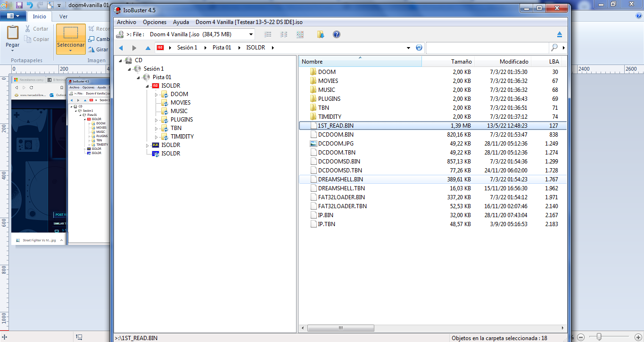Collapse the Sesión 1 tree node
Image resolution: width=644 pixels, height=342 pixels.
click(130, 69)
